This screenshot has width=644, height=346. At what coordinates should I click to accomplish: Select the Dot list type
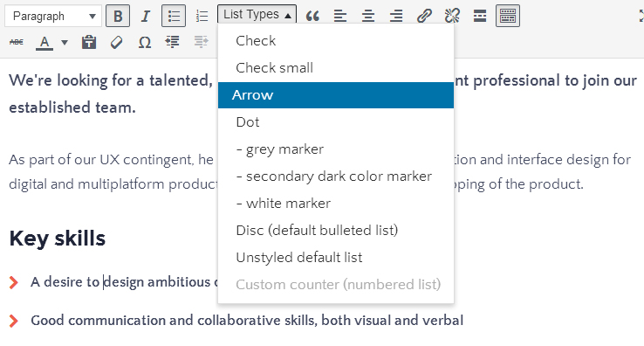(336, 122)
